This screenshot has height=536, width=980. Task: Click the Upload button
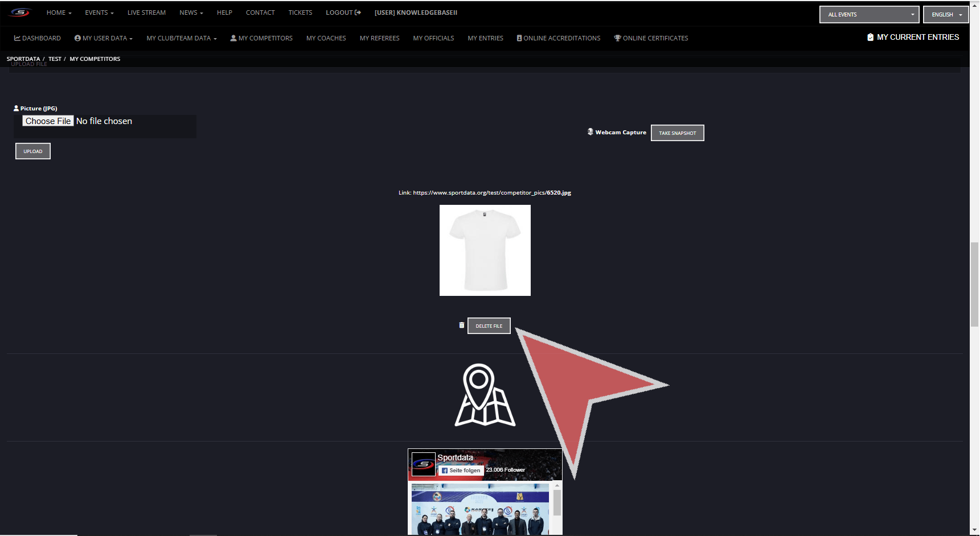(x=33, y=151)
